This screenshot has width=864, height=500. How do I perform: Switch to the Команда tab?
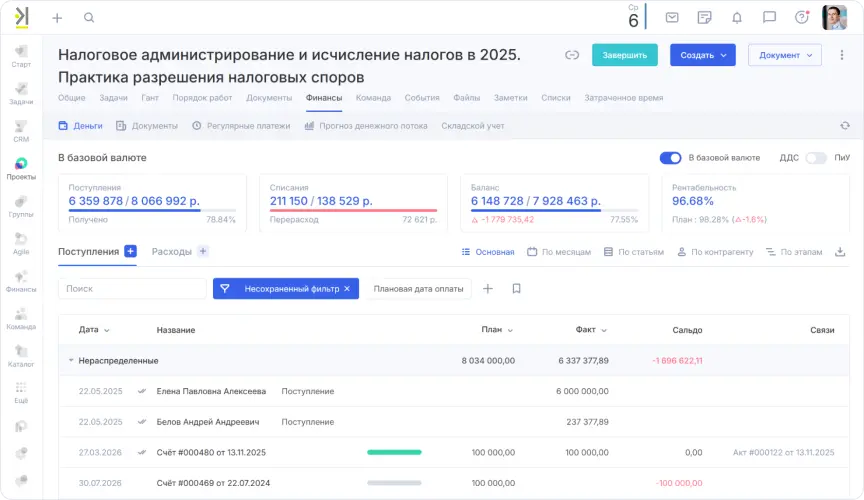tap(373, 98)
